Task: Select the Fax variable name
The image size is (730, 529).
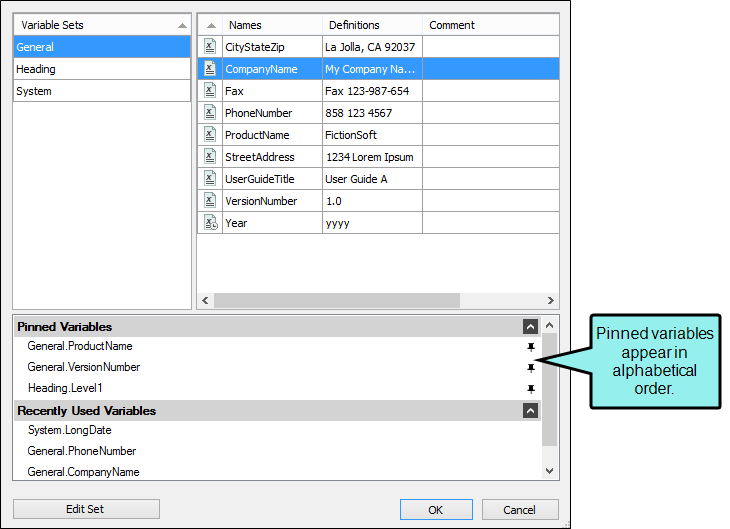Action: 234,91
